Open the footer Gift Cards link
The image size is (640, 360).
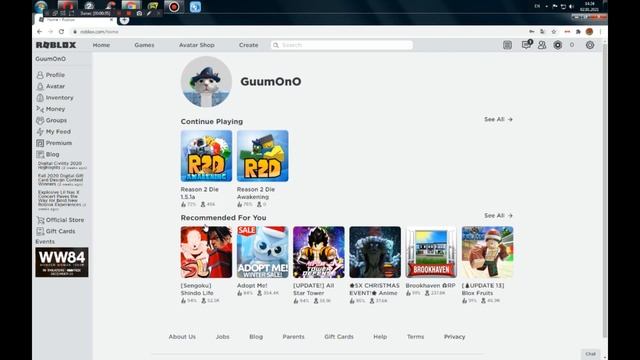(339, 337)
